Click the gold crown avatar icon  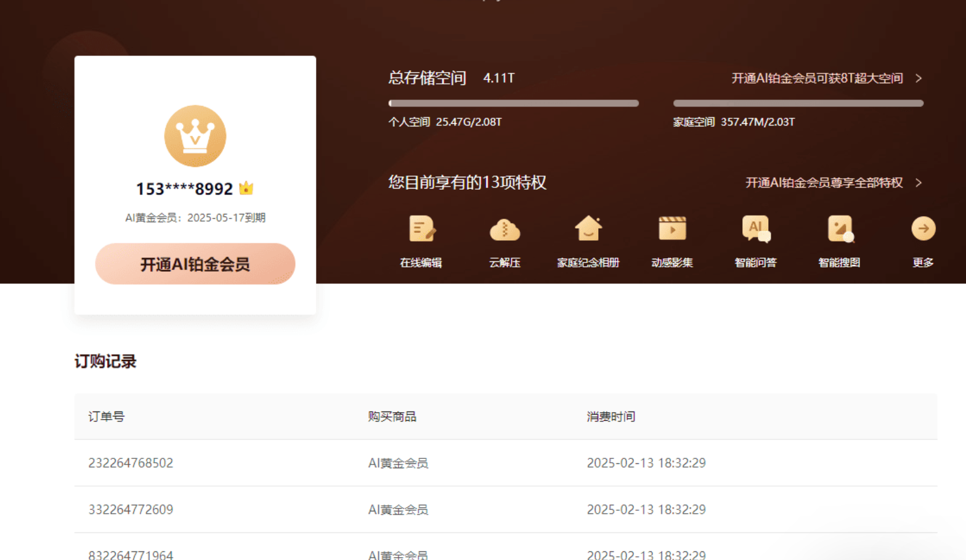click(x=195, y=136)
